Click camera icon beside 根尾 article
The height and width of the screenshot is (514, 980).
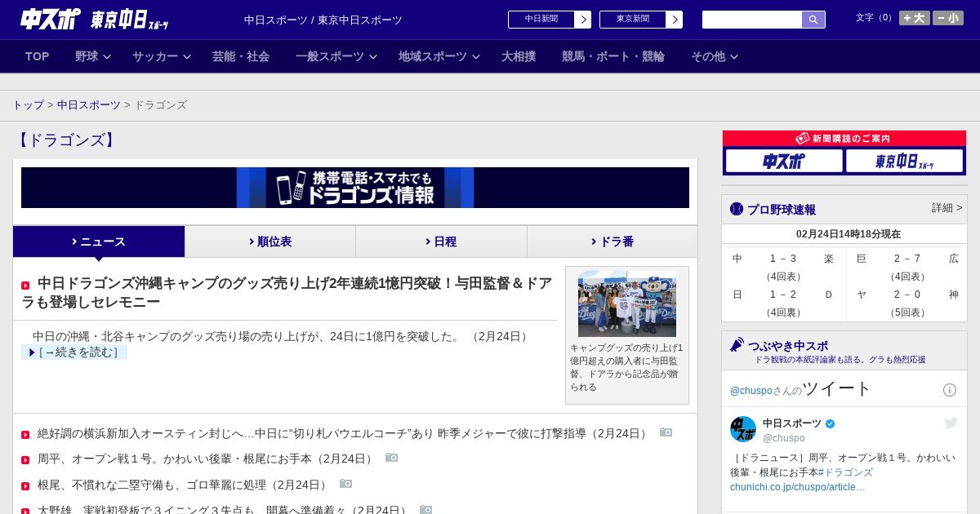(345, 484)
